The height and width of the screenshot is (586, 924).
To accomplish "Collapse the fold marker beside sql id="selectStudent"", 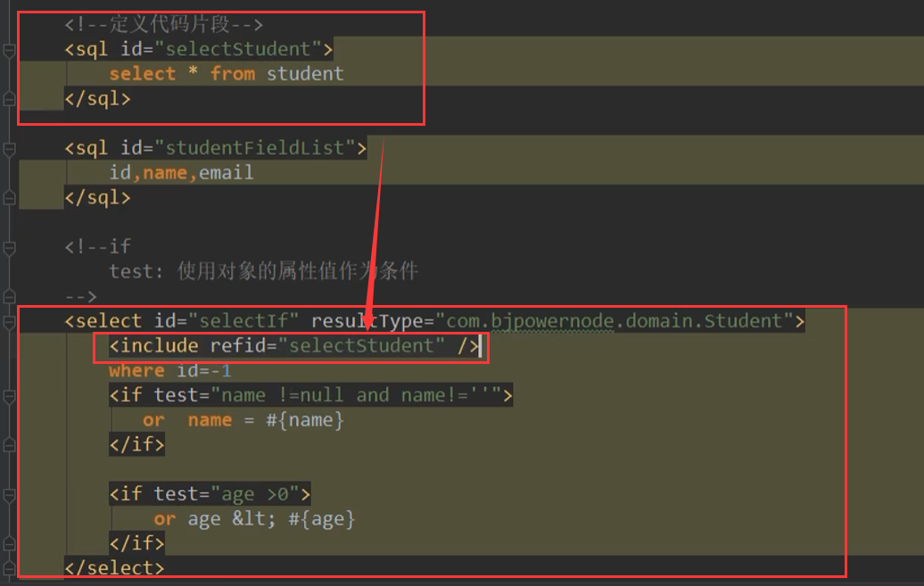I will [x=9, y=51].
